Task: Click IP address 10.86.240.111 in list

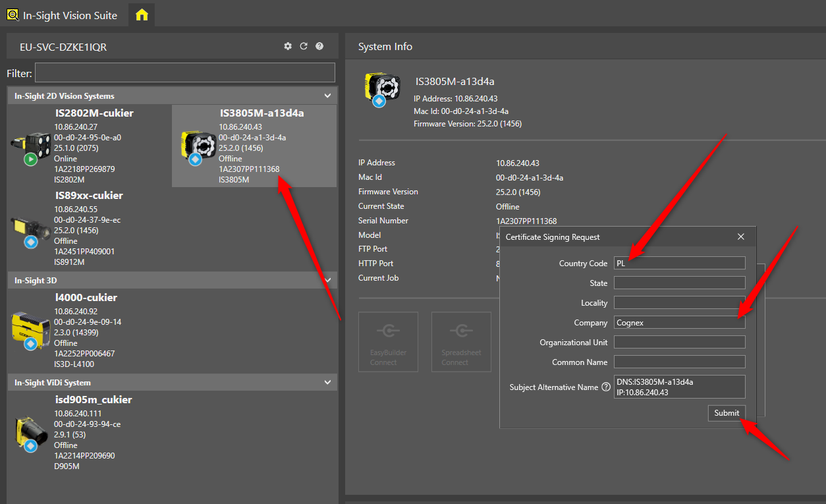Action: (78, 414)
